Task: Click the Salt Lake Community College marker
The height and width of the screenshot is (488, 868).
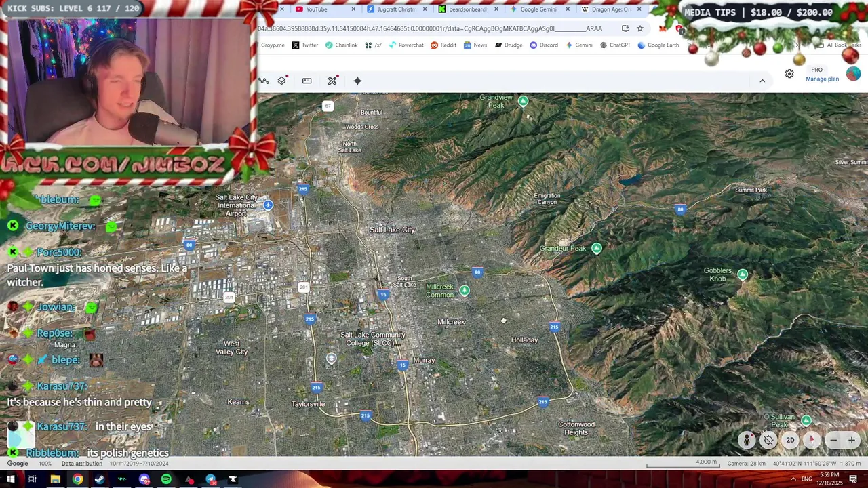Action: click(x=331, y=359)
